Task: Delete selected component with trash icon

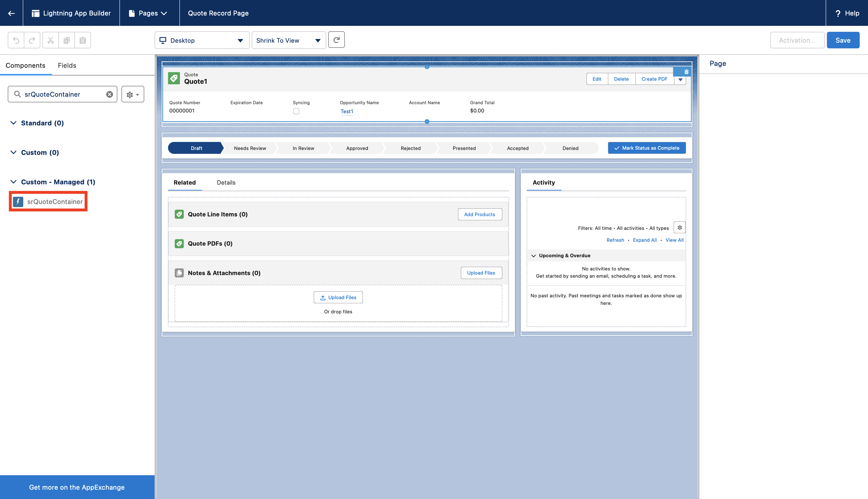Action: point(686,72)
